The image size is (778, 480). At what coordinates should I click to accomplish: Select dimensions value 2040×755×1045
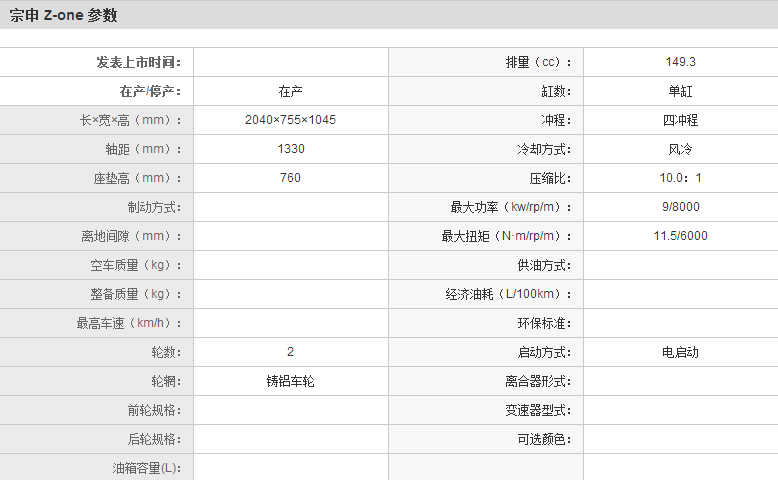[291, 120]
